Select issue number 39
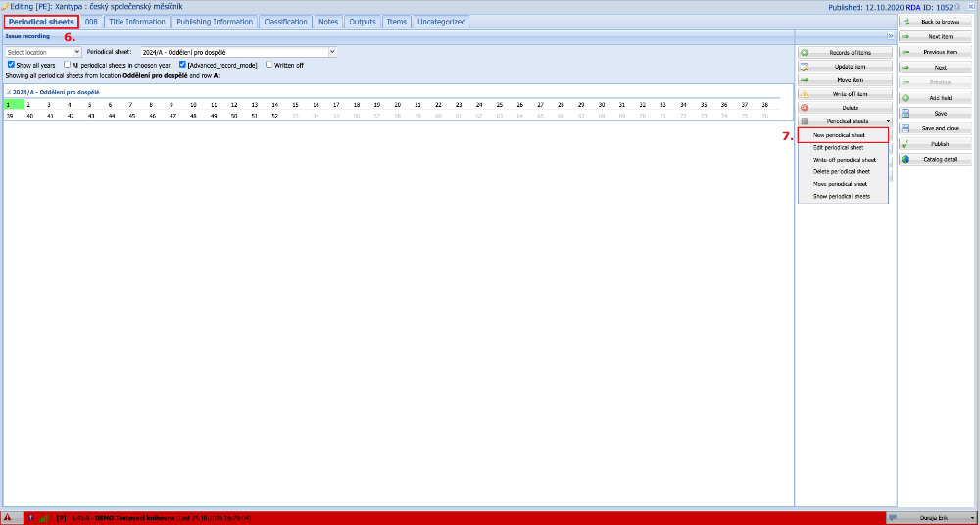Image resolution: width=980 pixels, height=525 pixels. point(10,116)
